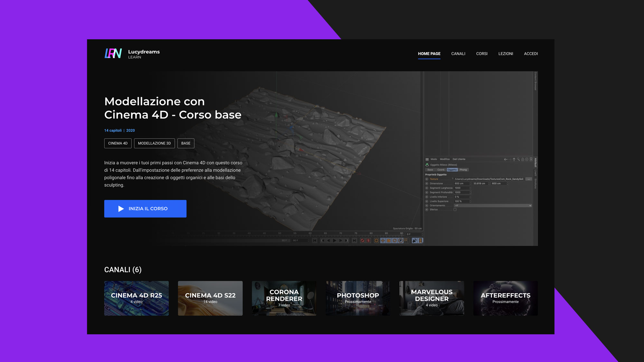This screenshot has width=644, height=362.
Task: Click the Photoshop channel card
Action: 358,298
